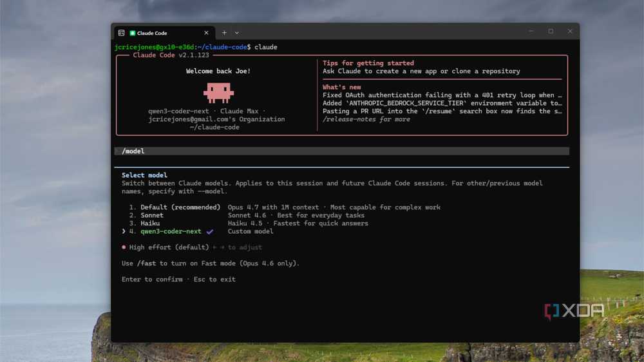This screenshot has height=362, width=644.
Task: Click the 'Pasting a PR URL' news line
Action: click(x=442, y=111)
